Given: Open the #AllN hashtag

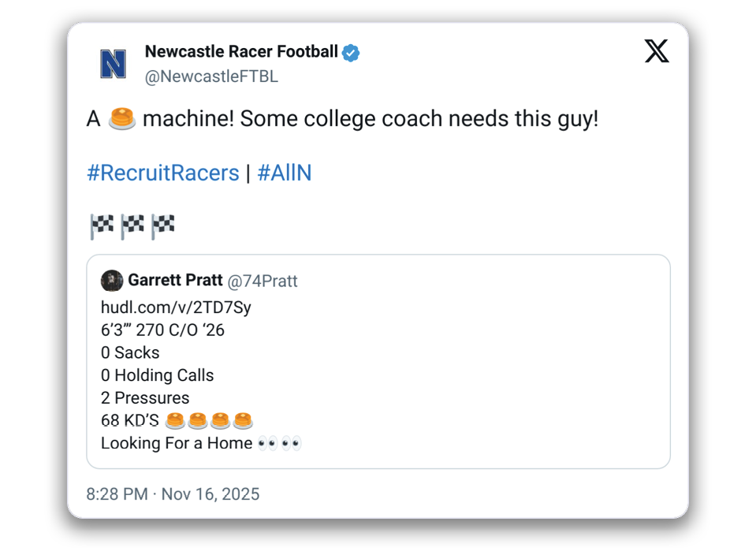Looking at the screenshot, I should click(x=285, y=173).
